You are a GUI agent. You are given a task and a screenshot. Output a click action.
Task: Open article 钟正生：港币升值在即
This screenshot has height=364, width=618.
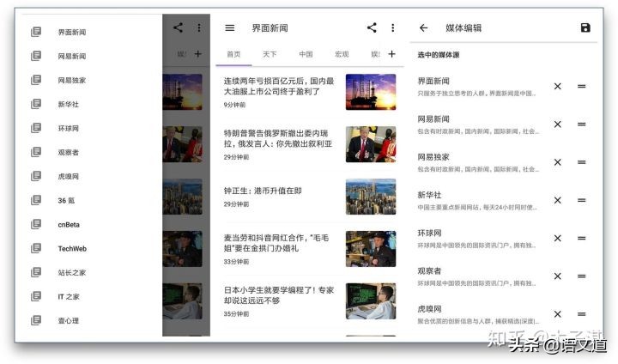pyautogui.click(x=263, y=191)
